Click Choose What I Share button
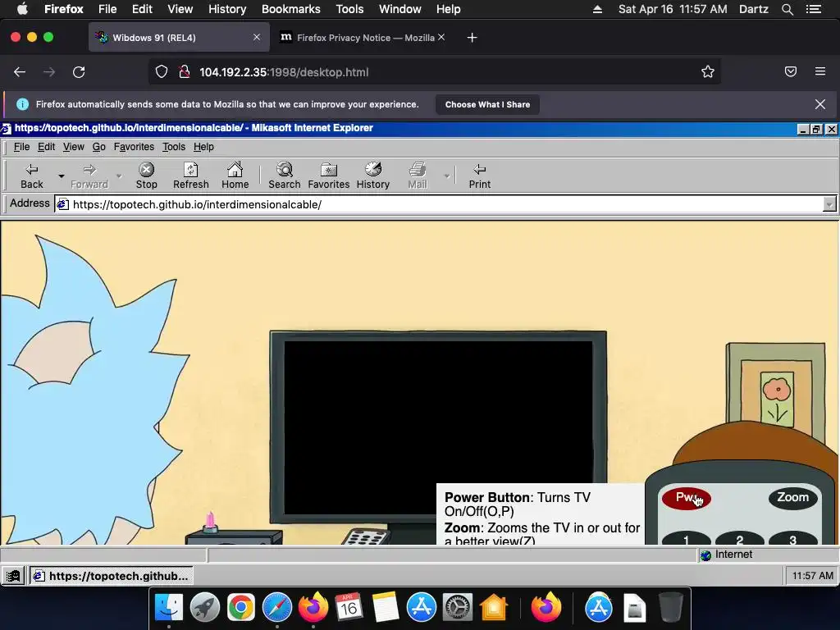Screen dimensions: 840x630 point(487,104)
